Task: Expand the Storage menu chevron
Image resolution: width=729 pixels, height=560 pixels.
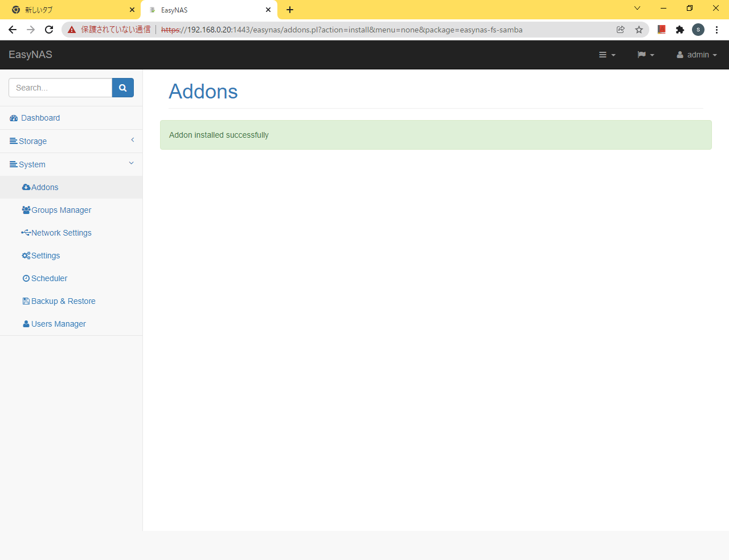Action: [132, 141]
